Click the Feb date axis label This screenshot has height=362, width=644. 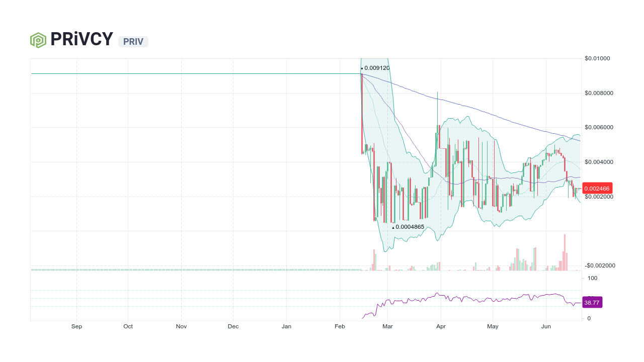[340, 326]
